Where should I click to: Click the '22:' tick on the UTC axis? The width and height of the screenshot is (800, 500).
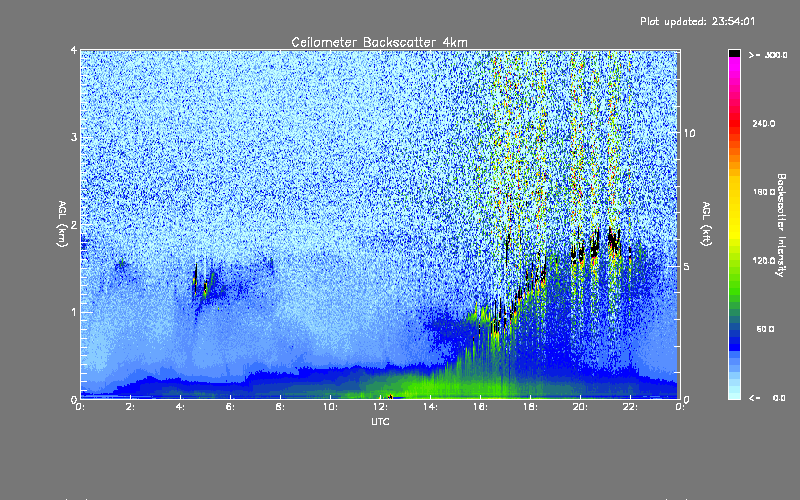tap(630, 407)
